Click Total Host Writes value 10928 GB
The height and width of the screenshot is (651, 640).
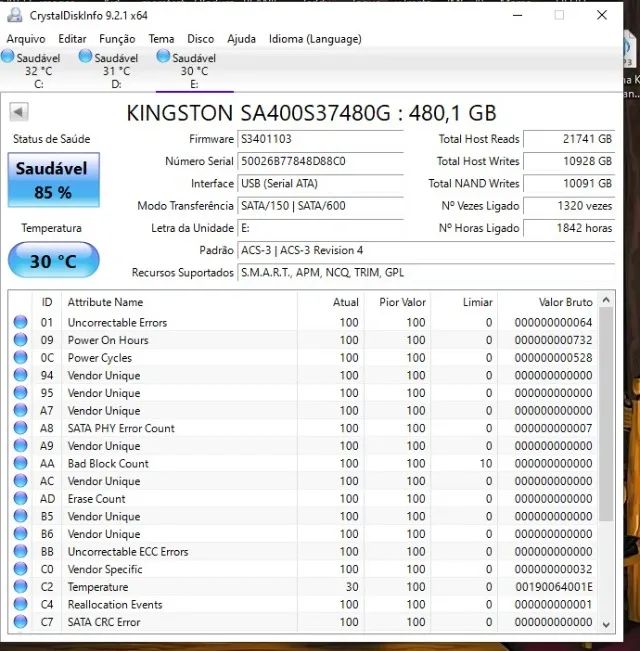(569, 161)
